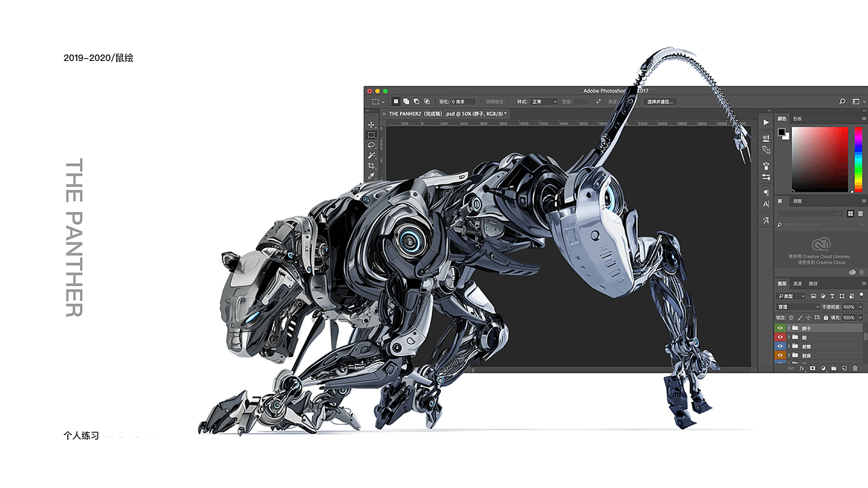Click the lock all padlock icon
Screen dimensions: 868x488
(826, 317)
